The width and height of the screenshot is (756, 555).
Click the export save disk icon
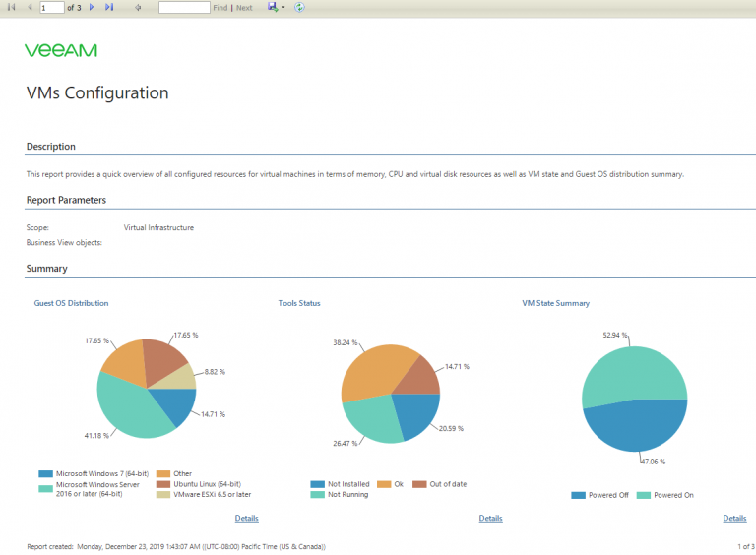coord(273,7)
